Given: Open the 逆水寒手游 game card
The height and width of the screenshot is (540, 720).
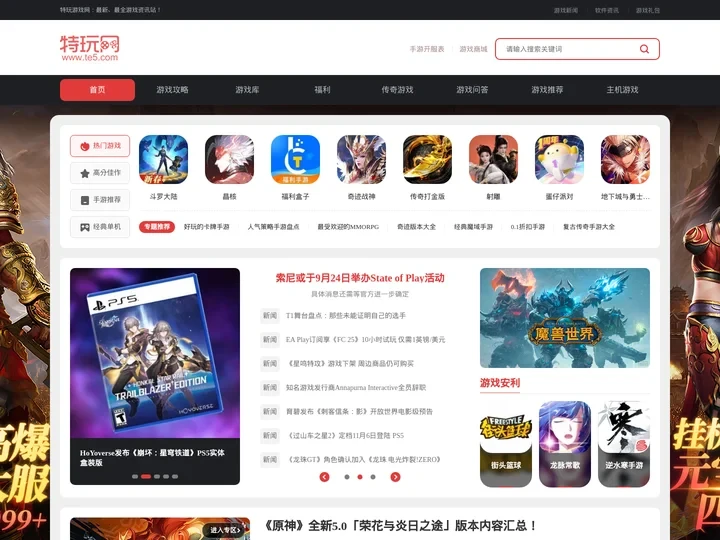Looking at the screenshot, I should click(624, 444).
